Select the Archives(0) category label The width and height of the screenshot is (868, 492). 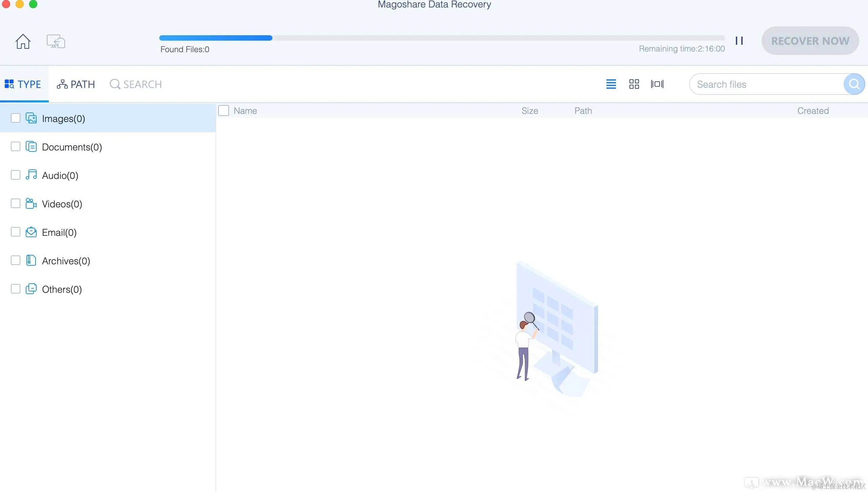coord(66,261)
